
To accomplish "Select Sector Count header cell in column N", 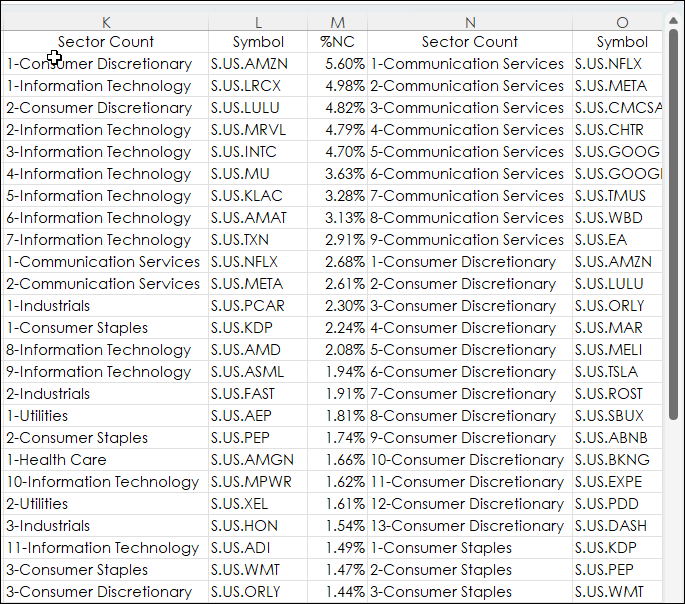I will (469, 42).
